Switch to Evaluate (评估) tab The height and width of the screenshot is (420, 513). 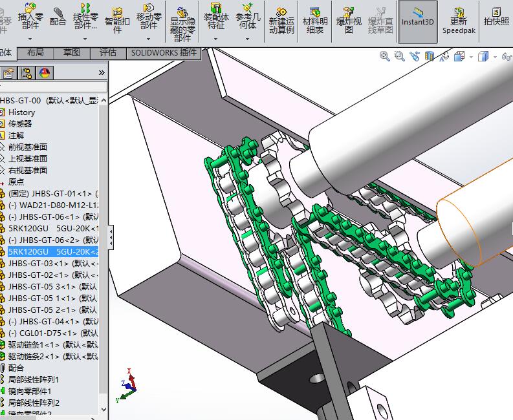[x=108, y=53]
